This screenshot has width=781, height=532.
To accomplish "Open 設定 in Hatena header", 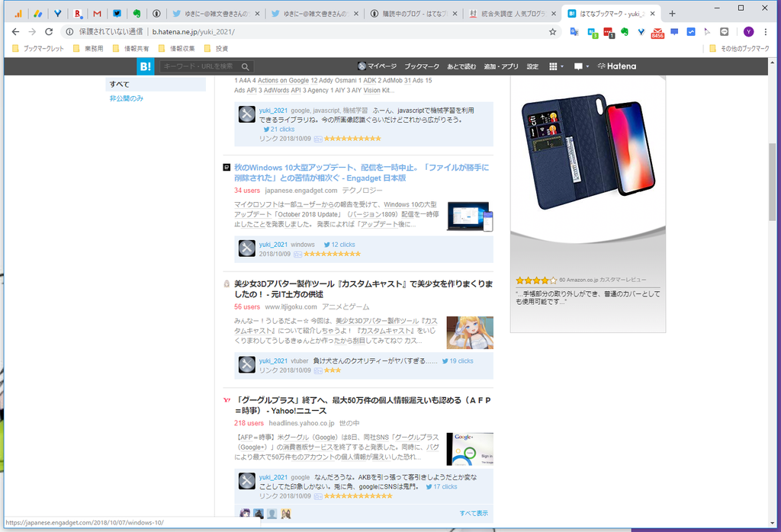I will point(532,66).
